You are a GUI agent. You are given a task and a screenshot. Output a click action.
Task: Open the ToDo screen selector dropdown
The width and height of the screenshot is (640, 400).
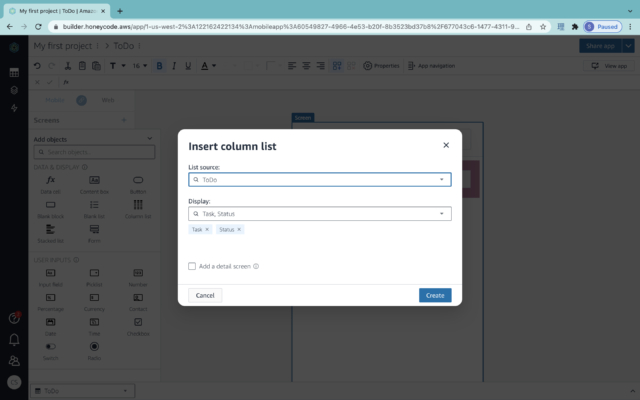click(83, 391)
